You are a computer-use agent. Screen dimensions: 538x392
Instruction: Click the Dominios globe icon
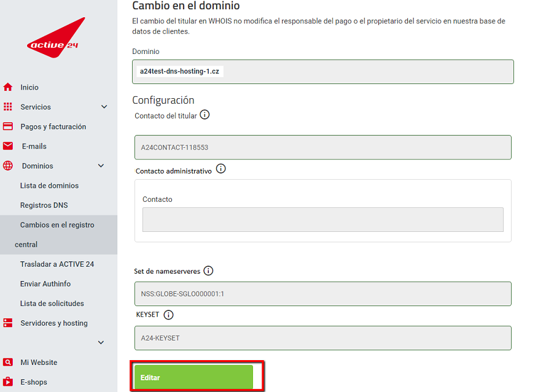[x=8, y=166]
